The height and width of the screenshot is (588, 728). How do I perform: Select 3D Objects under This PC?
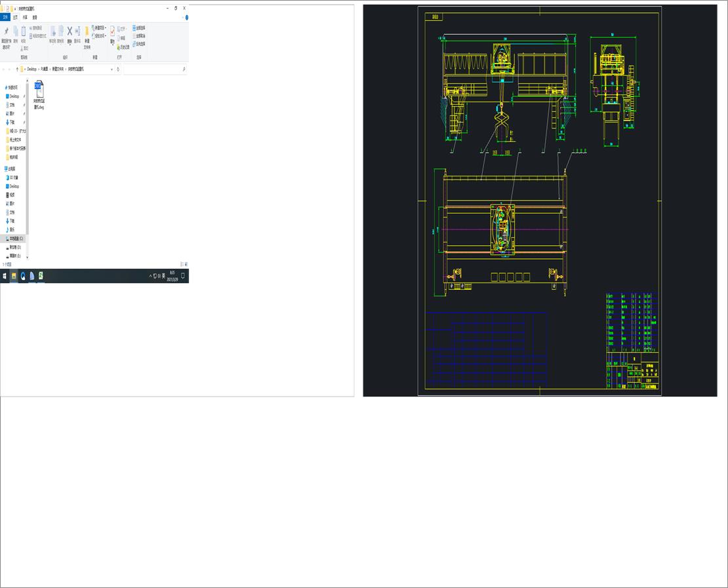(12, 178)
